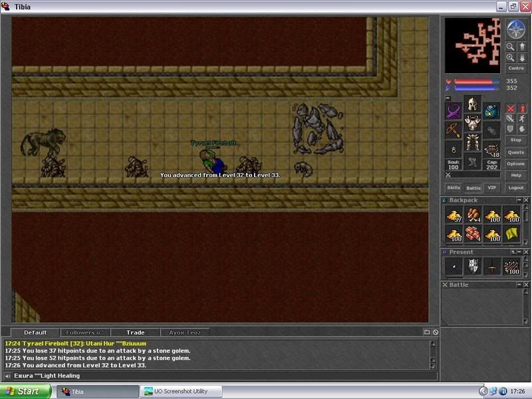The image size is (532, 399).
Task: Select the crossbow weapon slot
Action: point(454,130)
